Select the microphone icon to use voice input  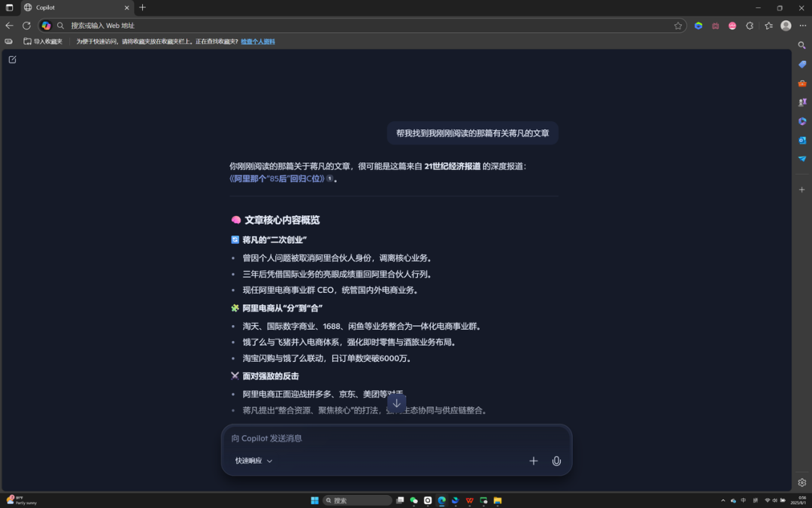point(556,461)
